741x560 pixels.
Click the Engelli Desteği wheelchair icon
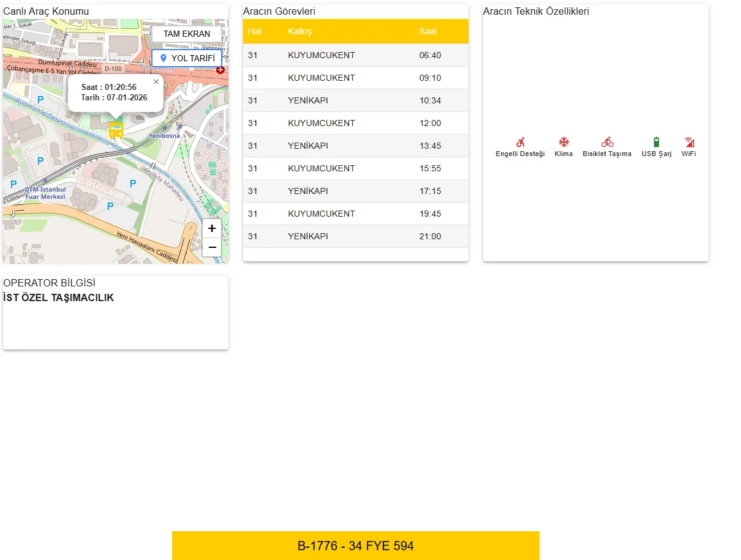pyautogui.click(x=520, y=142)
